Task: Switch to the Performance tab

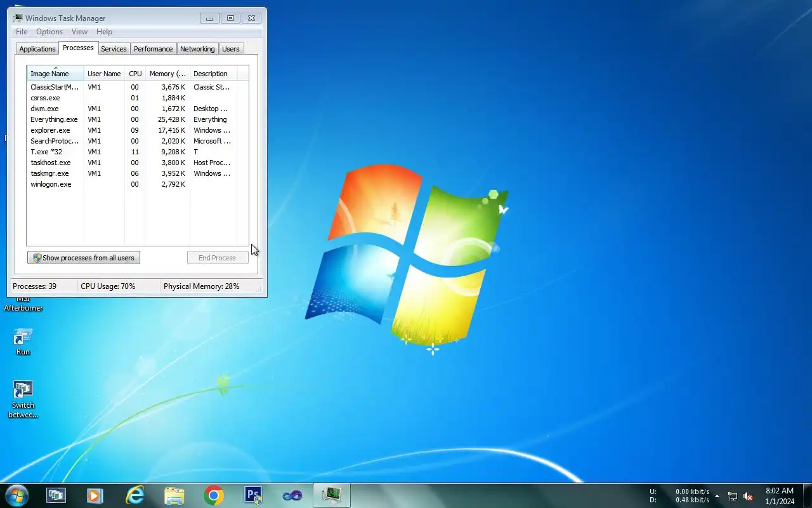Action: (x=154, y=49)
